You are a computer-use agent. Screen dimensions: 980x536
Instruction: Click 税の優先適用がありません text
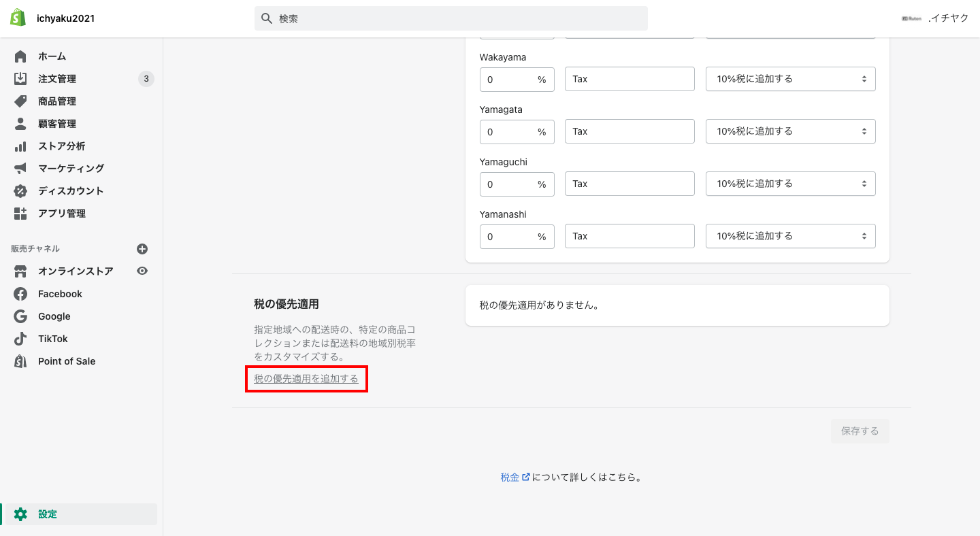pos(540,305)
